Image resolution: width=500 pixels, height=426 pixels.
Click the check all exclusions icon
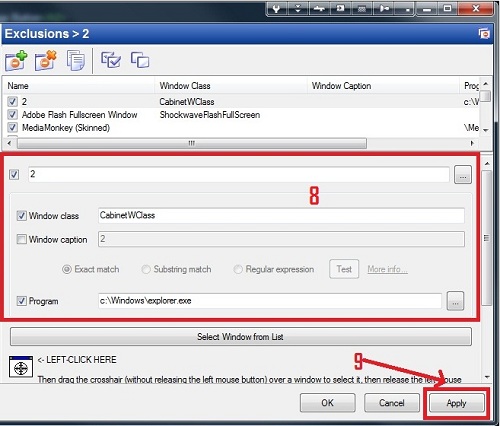(x=111, y=60)
